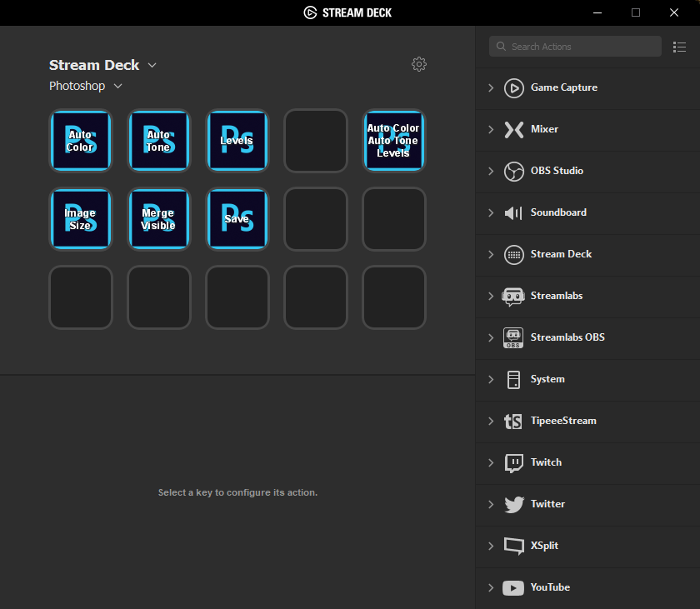Screen dimensions: 700x609
Task: Click the Twitter bird icon
Action: point(514,505)
